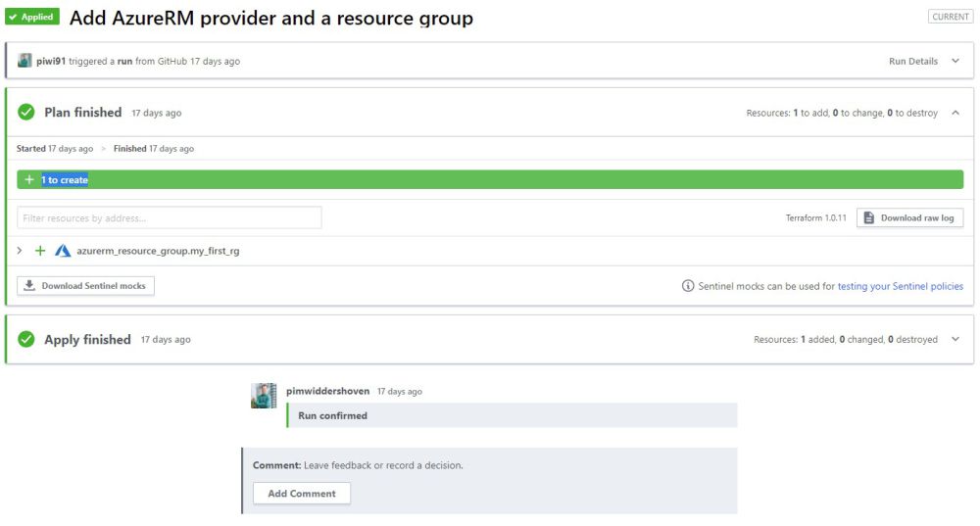Viewport: 980px width, 526px height.
Task: Click the piwi91 username
Action: click(x=51, y=62)
